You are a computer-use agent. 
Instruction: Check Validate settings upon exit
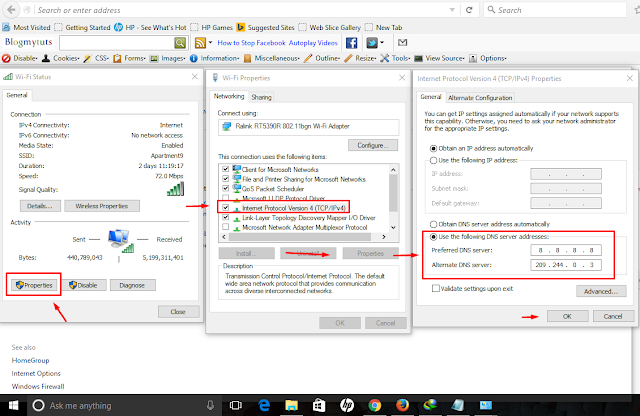(436, 288)
